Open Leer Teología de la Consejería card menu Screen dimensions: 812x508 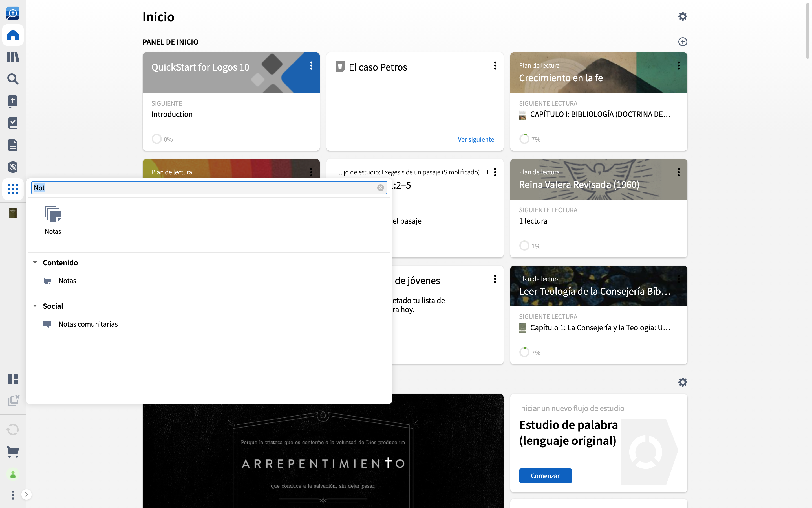679,279
